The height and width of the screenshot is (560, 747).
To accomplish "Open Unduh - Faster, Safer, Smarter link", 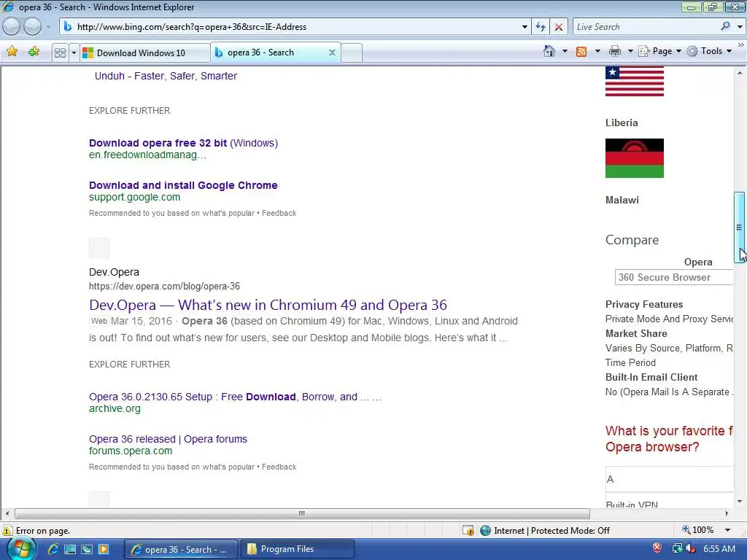I will click(166, 76).
